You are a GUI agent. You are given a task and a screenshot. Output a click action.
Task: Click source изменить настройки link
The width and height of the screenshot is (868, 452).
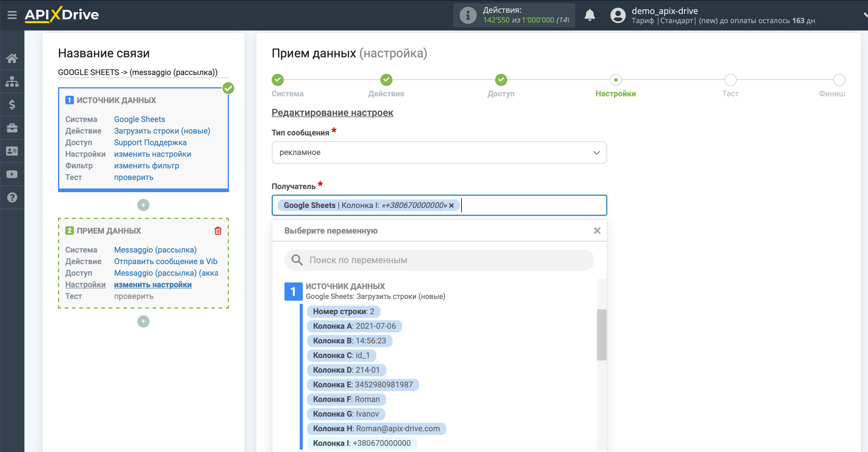click(x=153, y=154)
